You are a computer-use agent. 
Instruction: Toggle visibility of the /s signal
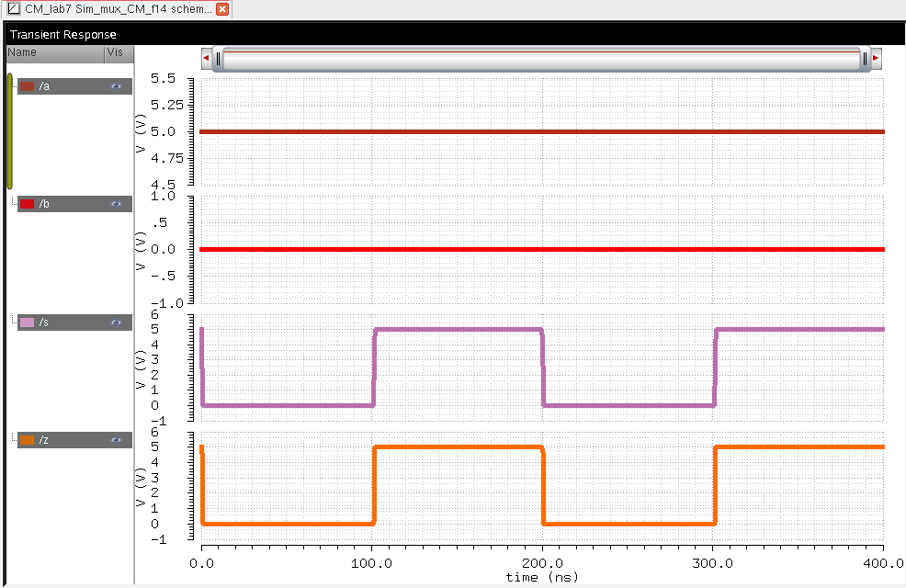coord(116,322)
